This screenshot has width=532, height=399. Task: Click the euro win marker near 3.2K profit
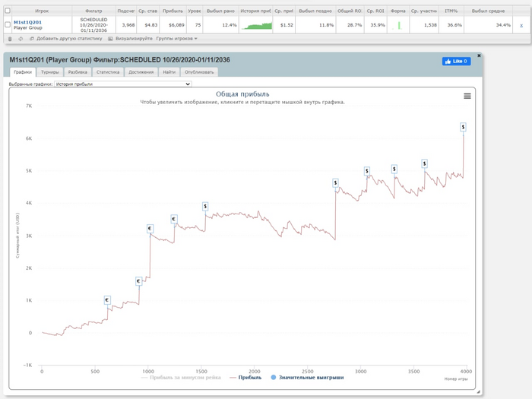pyautogui.click(x=150, y=228)
